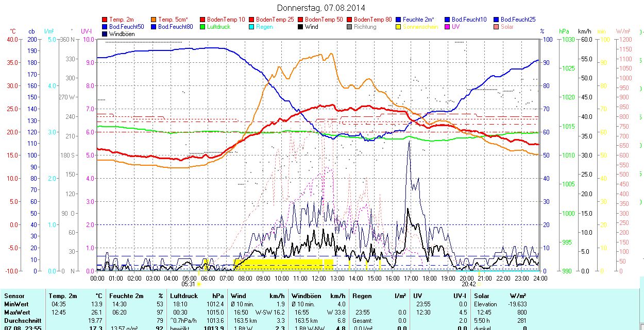Click the solar maximum value 800
The image size is (644, 330).
pos(522,312)
